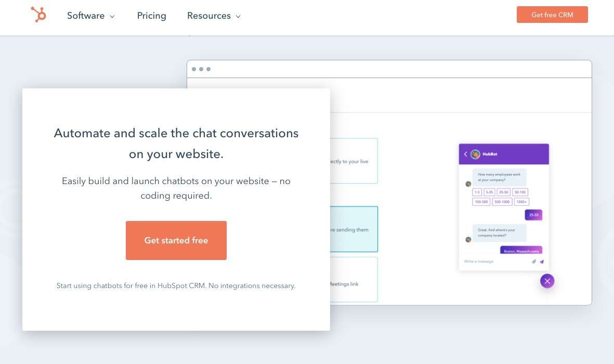The image size is (614, 364).
Task: Open the Resources dropdown menu
Action: tap(213, 16)
